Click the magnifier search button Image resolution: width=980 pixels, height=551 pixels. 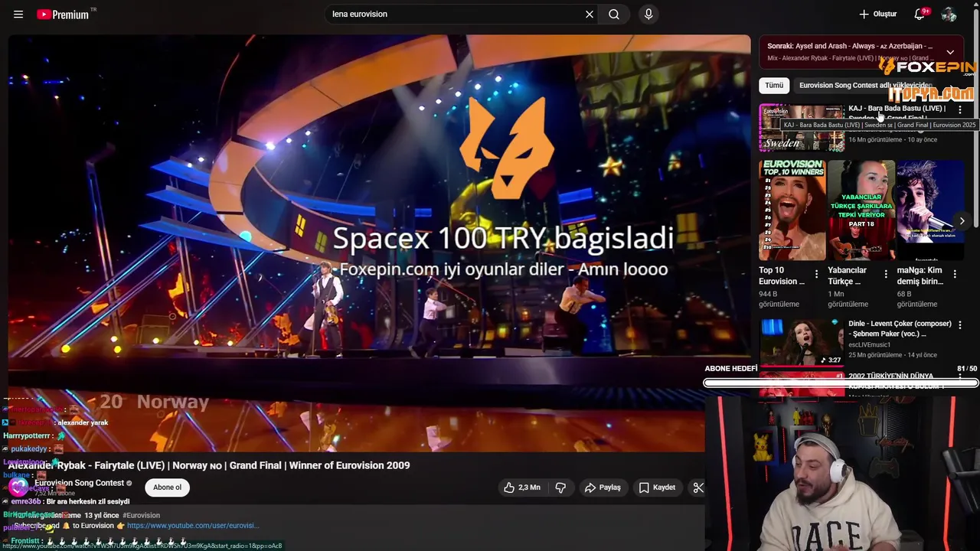pyautogui.click(x=614, y=15)
